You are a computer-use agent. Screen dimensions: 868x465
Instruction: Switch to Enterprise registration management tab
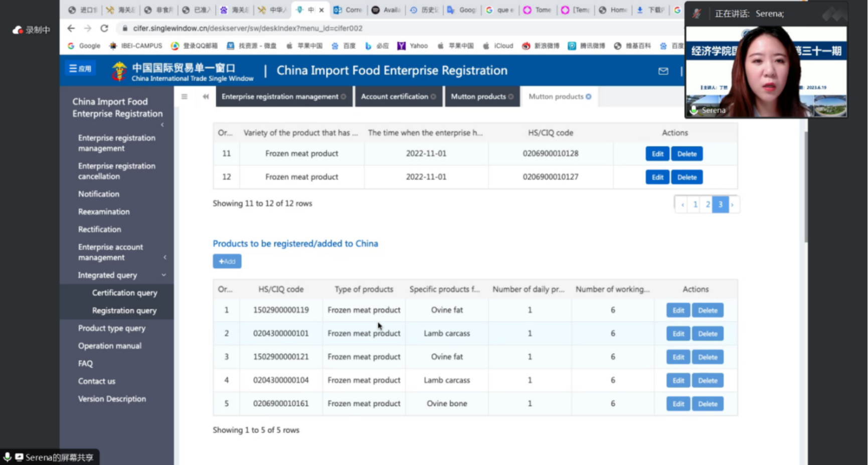coord(280,97)
